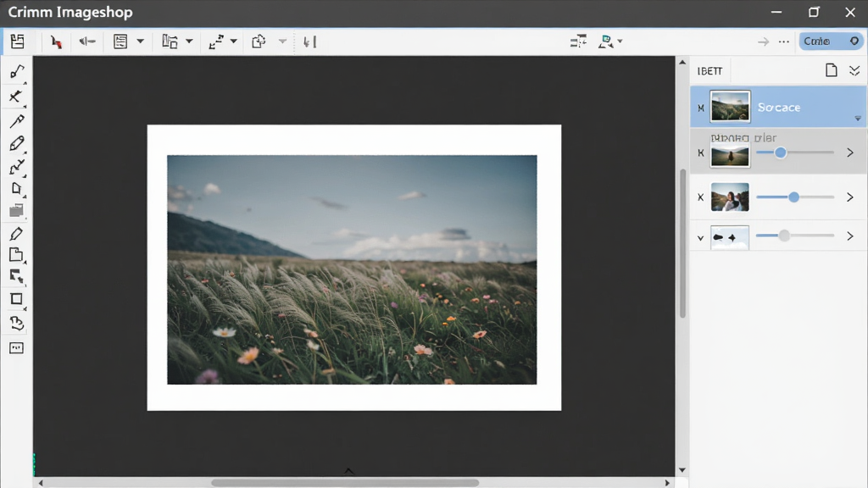This screenshot has height=488, width=868.
Task: Open the three-dots overflow menu
Action: click(784, 42)
